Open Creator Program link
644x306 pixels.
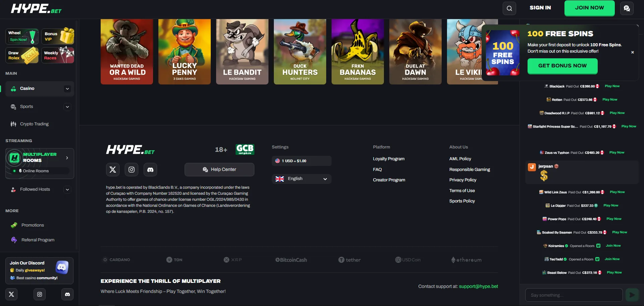[x=389, y=180]
